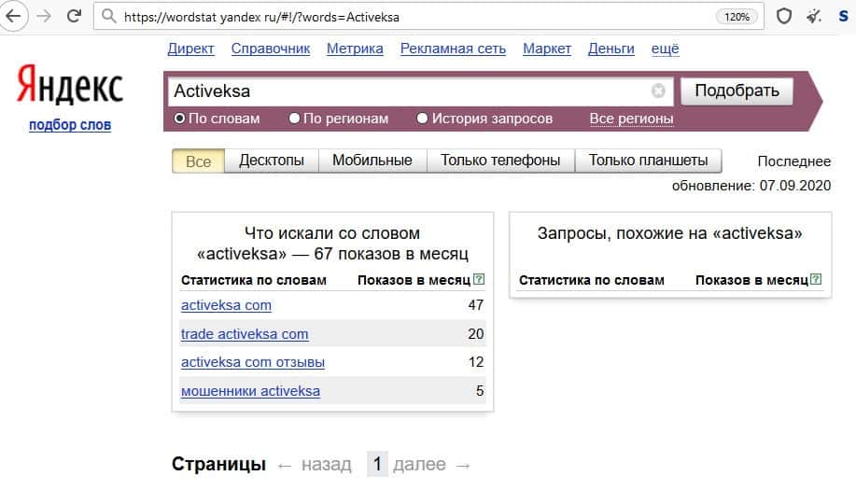Image resolution: width=856 pixels, height=504 pixels.
Task: Click help icon in similar queries panel
Action: coord(817,279)
